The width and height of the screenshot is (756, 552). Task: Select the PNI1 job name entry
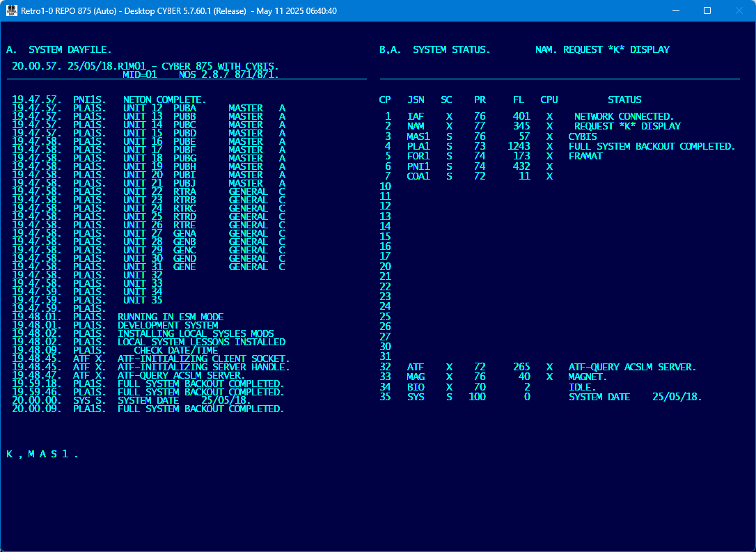[x=418, y=167]
